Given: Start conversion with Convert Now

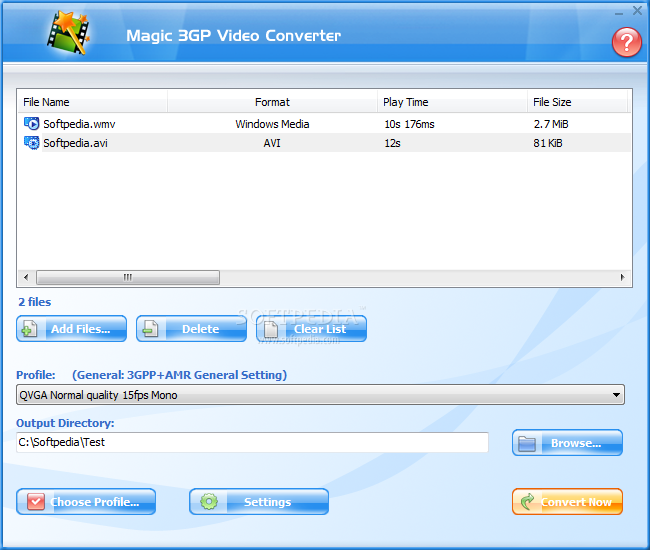Looking at the screenshot, I should coord(568,502).
